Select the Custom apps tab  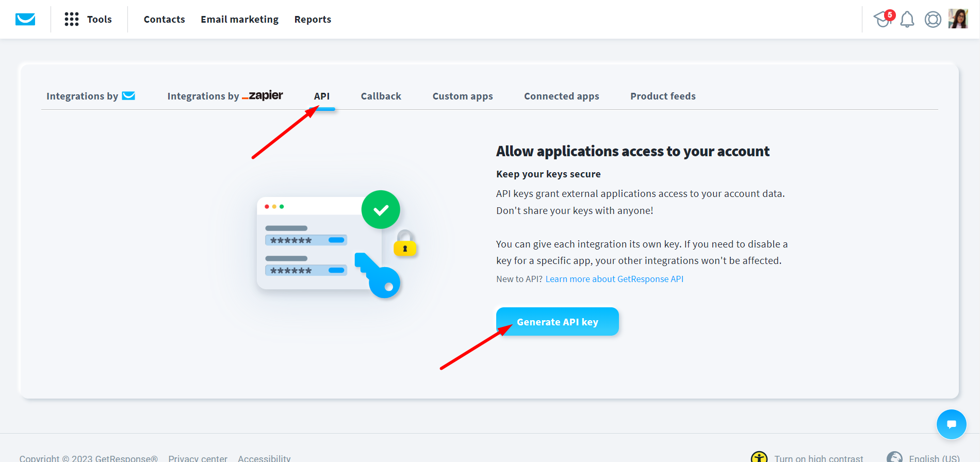[463, 96]
